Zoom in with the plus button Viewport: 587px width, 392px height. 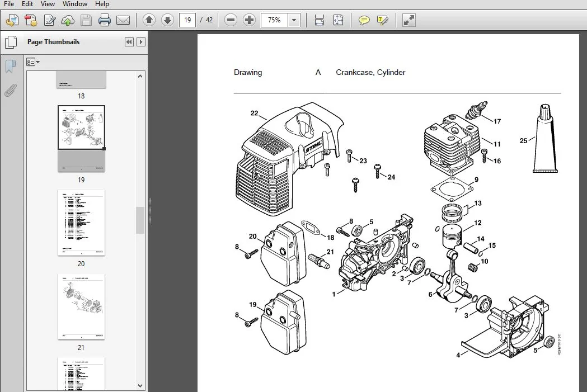(249, 20)
